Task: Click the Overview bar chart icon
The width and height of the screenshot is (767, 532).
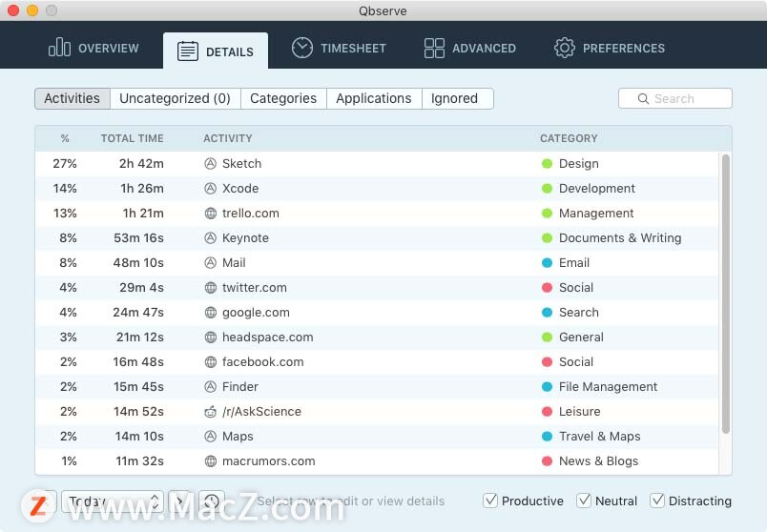Action: [x=59, y=48]
